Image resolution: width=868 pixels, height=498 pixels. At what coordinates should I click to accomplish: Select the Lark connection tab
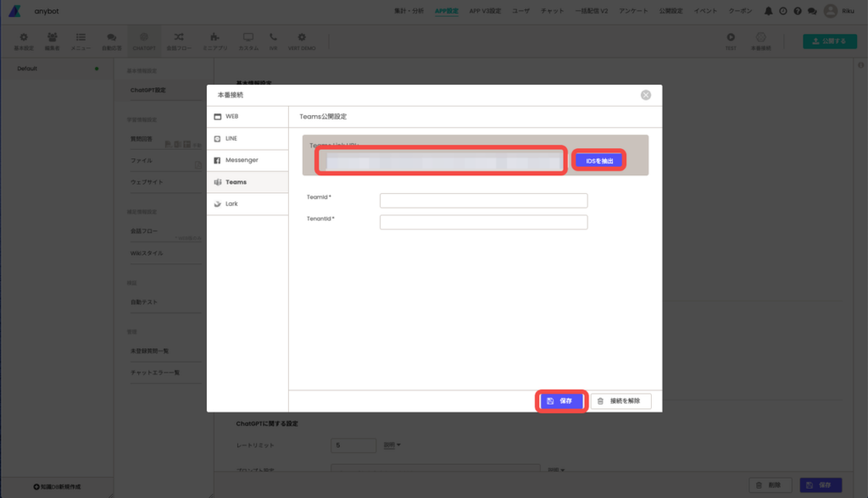pyautogui.click(x=248, y=204)
